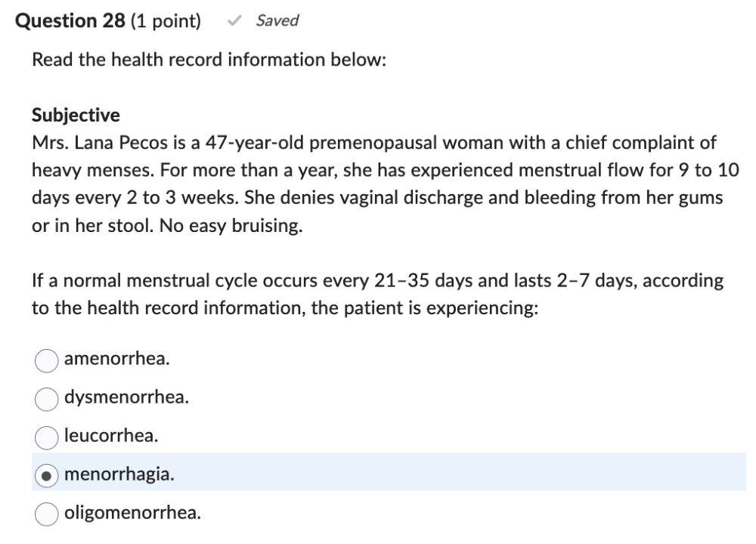Click the "menorrhagia." answer label text

point(119,474)
